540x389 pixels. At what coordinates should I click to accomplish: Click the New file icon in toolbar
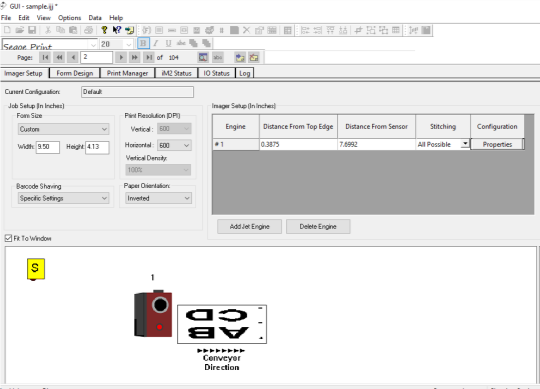(x=7, y=30)
